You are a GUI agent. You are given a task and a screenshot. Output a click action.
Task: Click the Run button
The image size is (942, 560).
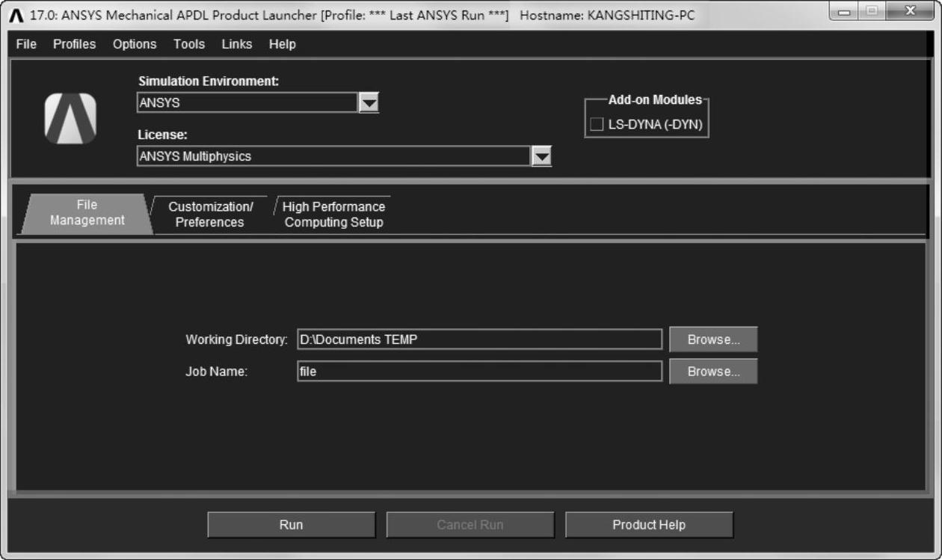[292, 525]
